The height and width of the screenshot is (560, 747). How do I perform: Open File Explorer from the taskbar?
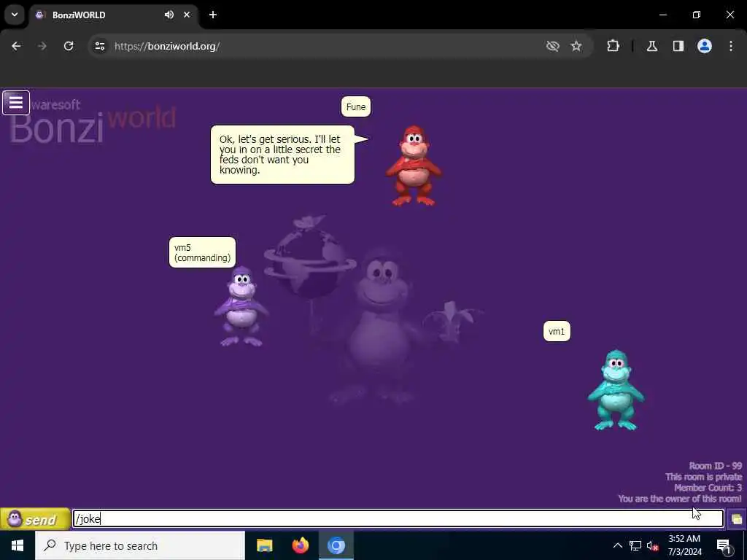(264, 545)
